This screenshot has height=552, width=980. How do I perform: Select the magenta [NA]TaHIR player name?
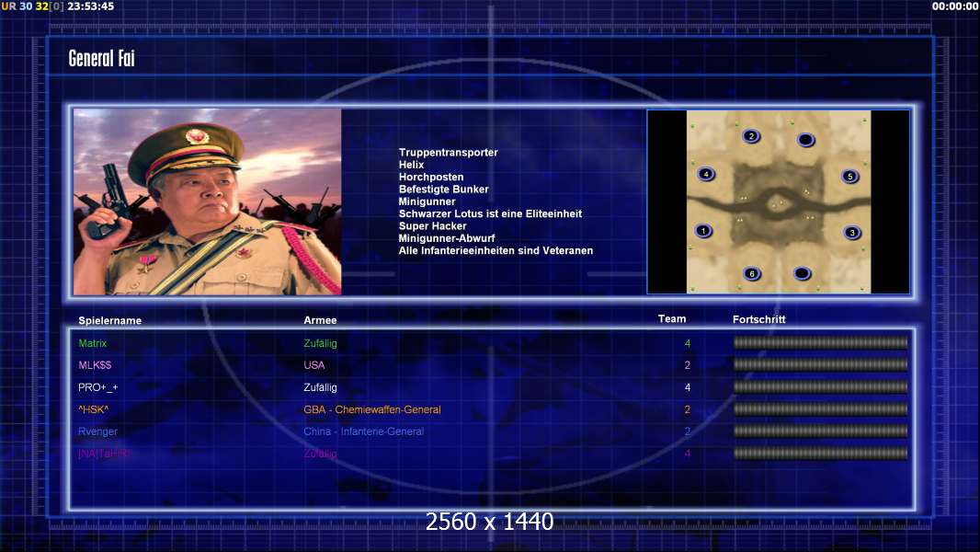coord(105,454)
